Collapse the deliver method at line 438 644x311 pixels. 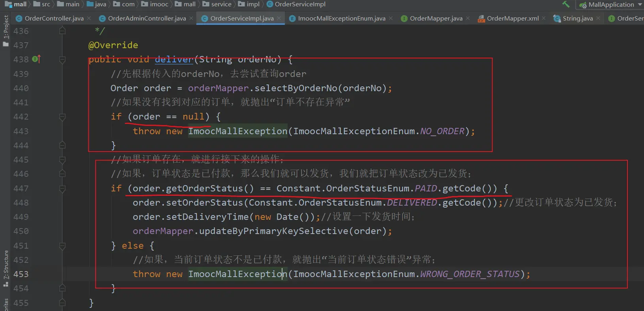click(62, 60)
